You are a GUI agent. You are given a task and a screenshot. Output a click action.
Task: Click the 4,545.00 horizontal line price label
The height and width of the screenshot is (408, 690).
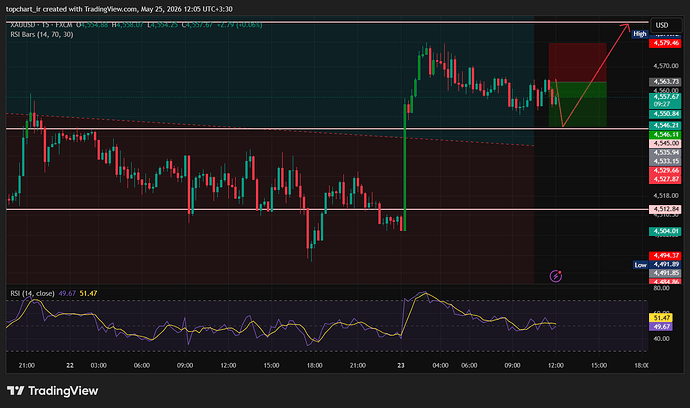click(x=665, y=143)
